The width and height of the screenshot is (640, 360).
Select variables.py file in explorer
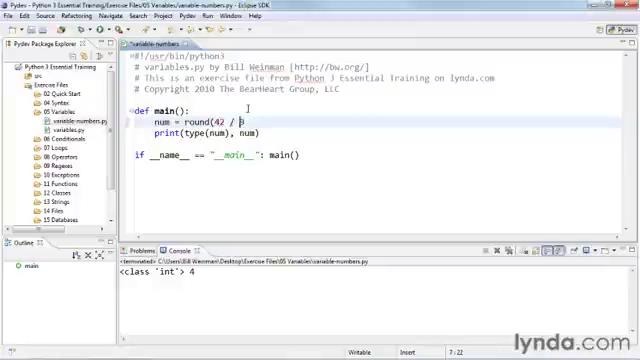(69, 130)
